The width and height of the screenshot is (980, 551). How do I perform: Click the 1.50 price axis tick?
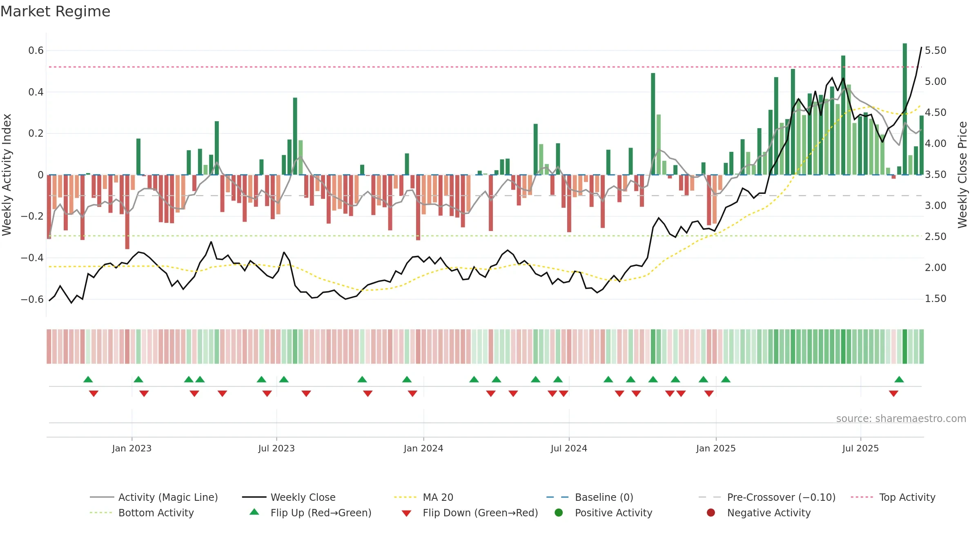(x=935, y=299)
